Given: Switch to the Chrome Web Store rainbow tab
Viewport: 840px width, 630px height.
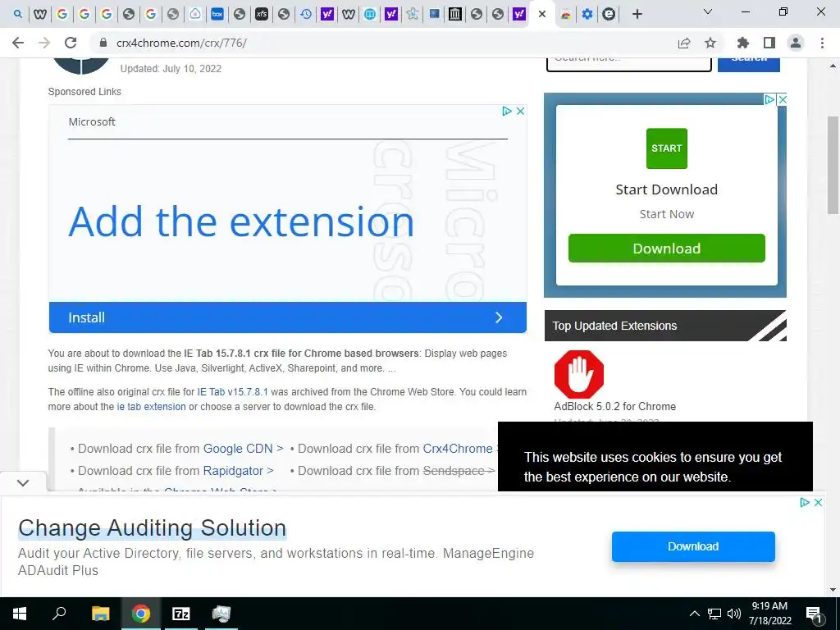Looking at the screenshot, I should coord(566,14).
